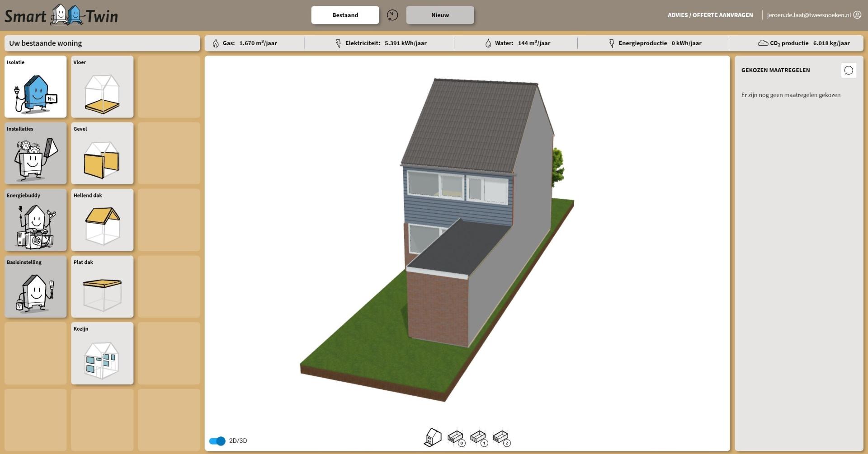Screen dimensions: 868x454
Task: Show the whole house exterior view
Action: pyautogui.click(x=433, y=437)
